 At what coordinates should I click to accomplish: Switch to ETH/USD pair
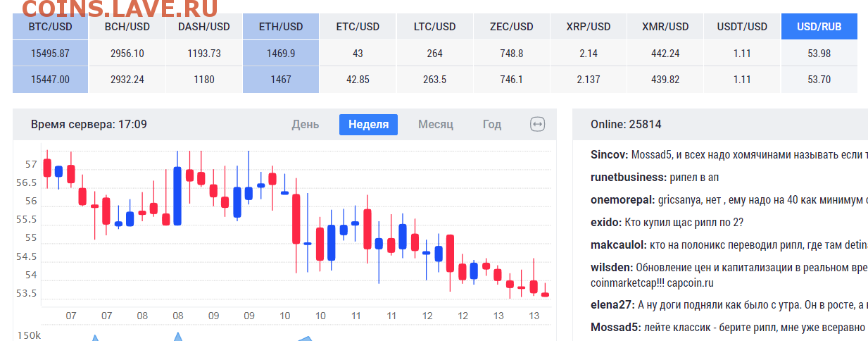point(281,27)
